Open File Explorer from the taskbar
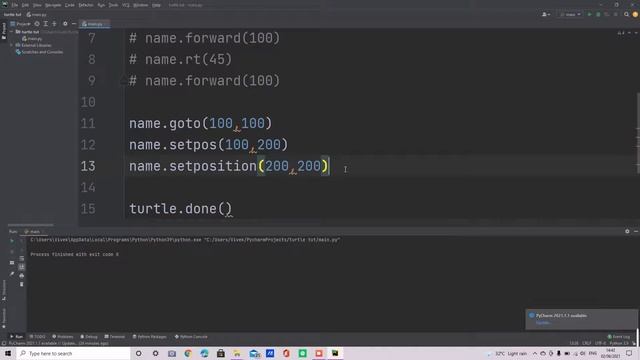 [x=237, y=353]
